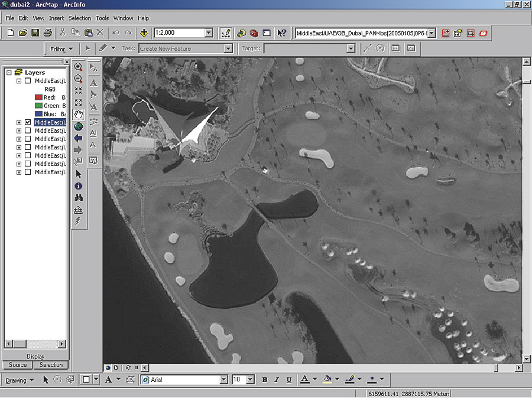This screenshot has height=398, width=532.
Task: Open the map scale 1:2,000 dropdown
Action: (208, 33)
